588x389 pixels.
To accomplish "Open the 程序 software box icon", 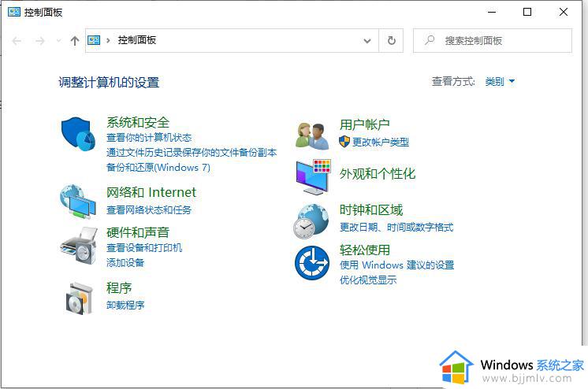I will click(79, 298).
